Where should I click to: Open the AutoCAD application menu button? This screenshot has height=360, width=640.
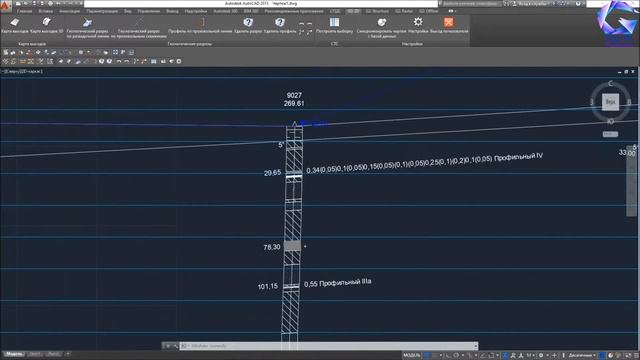(5, 6)
